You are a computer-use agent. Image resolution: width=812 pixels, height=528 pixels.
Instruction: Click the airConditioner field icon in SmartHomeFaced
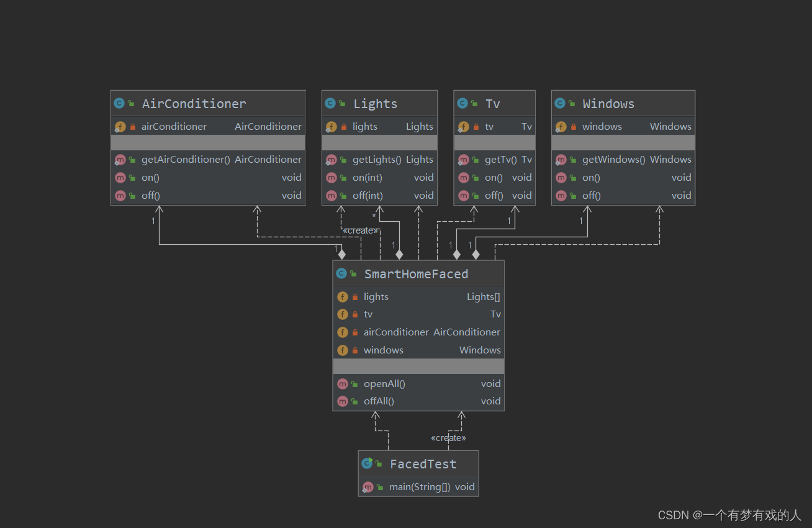pyautogui.click(x=343, y=332)
